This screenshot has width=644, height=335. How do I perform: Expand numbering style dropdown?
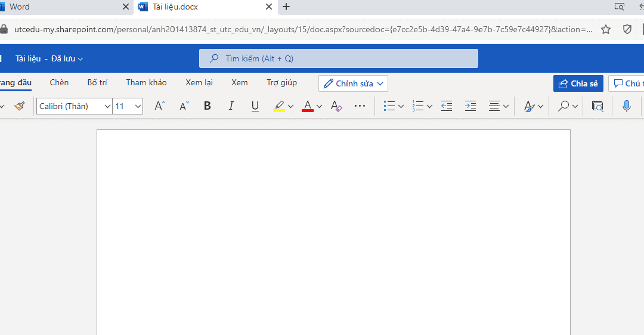point(429,107)
